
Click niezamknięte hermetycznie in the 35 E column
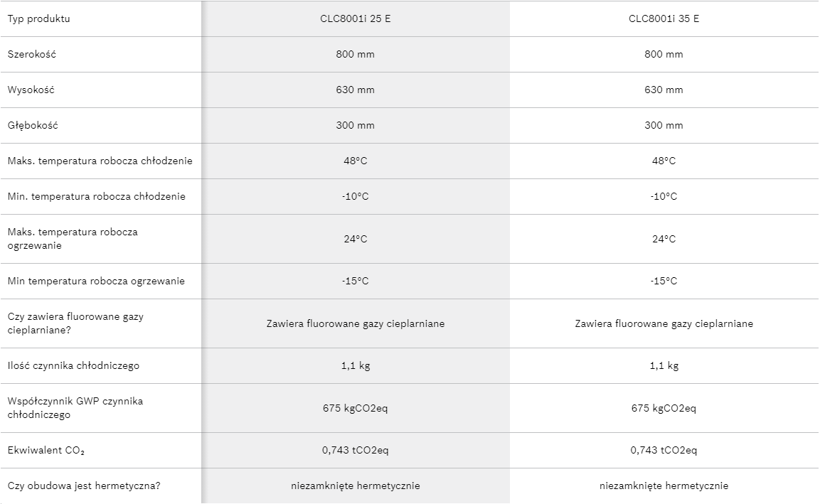664,486
